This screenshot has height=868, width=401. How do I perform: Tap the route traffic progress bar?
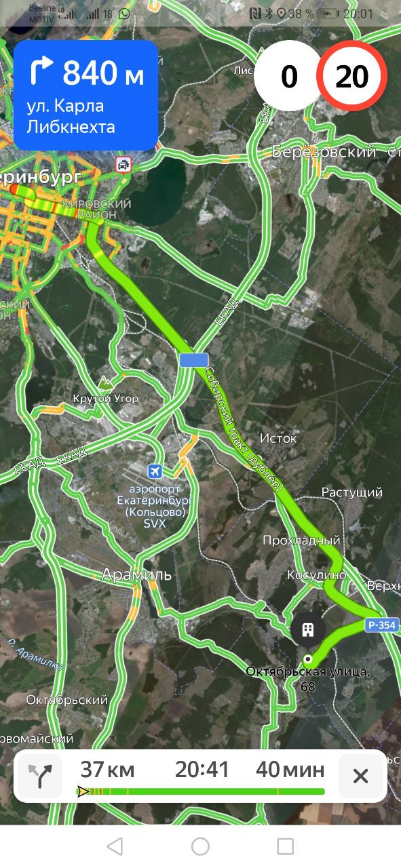click(x=201, y=791)
